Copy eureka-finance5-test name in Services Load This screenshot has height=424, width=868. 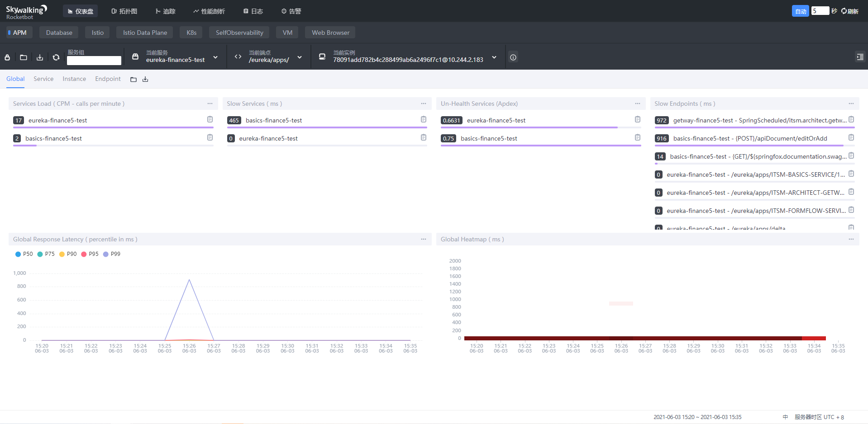tap(210, 119)
